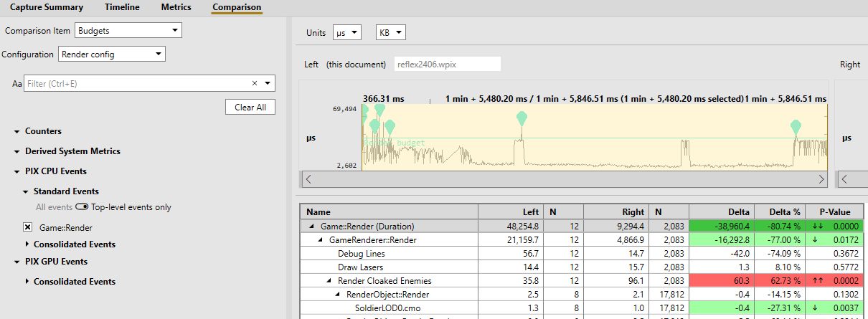
Task: Sort table by Right column header
Action: (615, 212)
